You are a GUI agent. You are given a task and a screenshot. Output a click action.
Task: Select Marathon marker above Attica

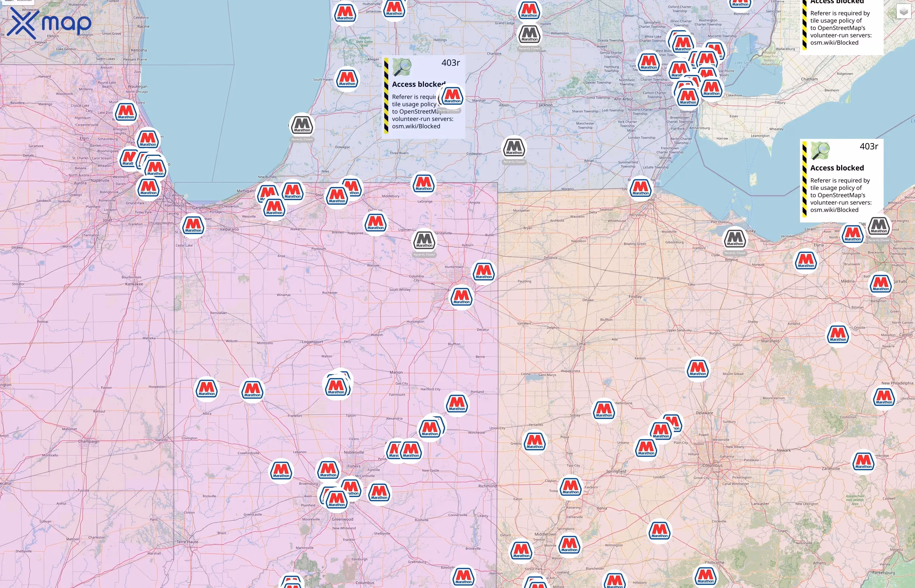pyautogui.click(x=207, y=389)
